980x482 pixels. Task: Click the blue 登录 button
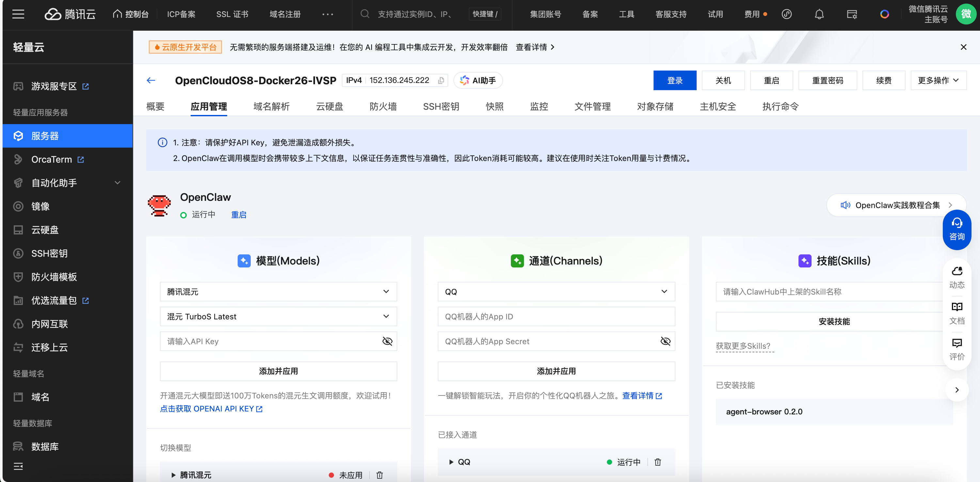click(674, 80)
